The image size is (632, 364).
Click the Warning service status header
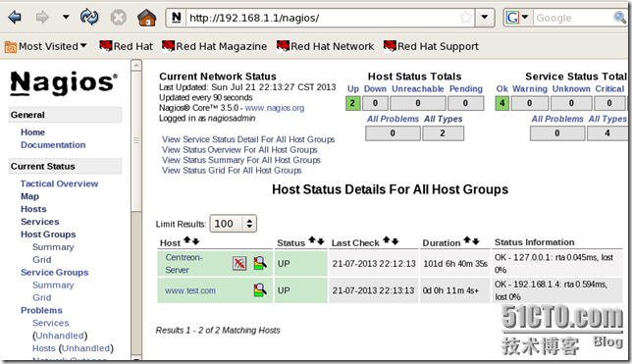tap(530, 88)
